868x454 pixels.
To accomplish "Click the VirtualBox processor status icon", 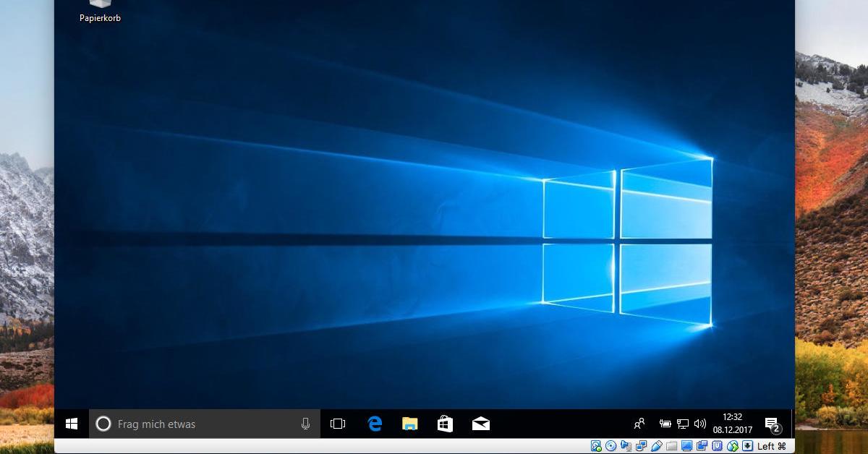I will tap(717, 446).
